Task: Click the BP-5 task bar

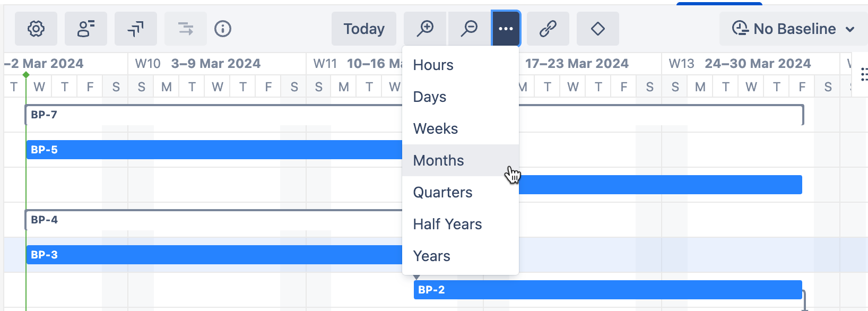Action: click(212, 150)
